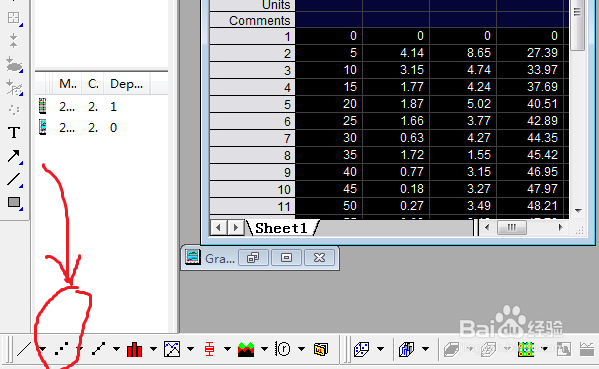This screenshot has height=369, width=599.
Task: Select cell with value 8.65
Action: (x=463, y=53)
